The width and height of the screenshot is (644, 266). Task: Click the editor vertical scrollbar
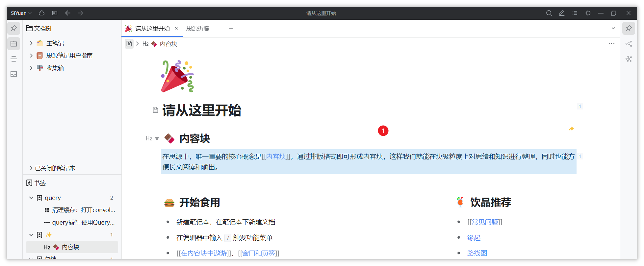tap(618, 118)
